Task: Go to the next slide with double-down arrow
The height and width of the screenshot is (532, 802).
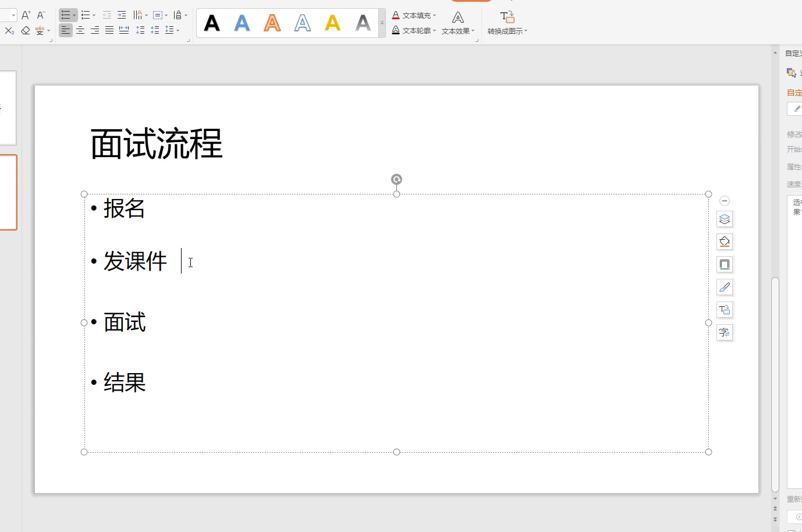Action: [775, 519]
